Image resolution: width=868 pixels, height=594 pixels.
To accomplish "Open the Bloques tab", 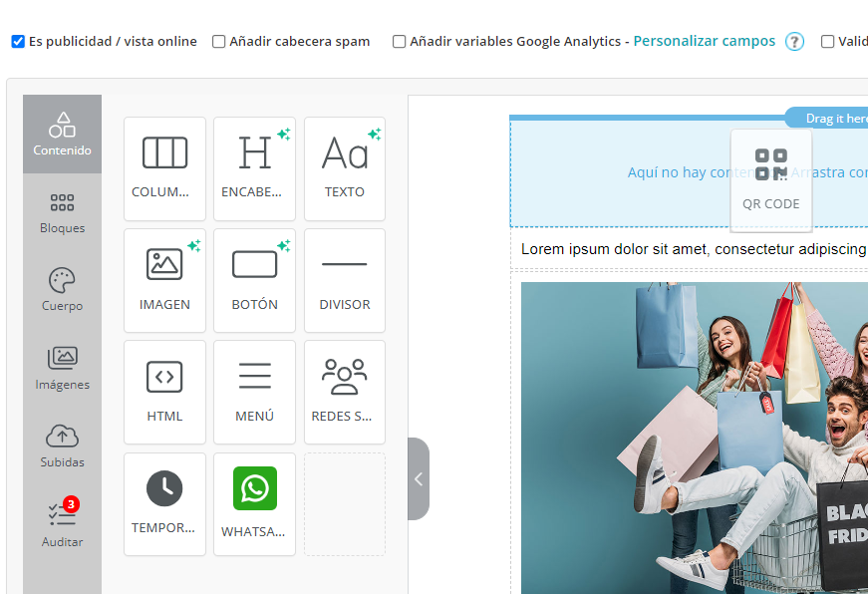I will coord(62,213).
